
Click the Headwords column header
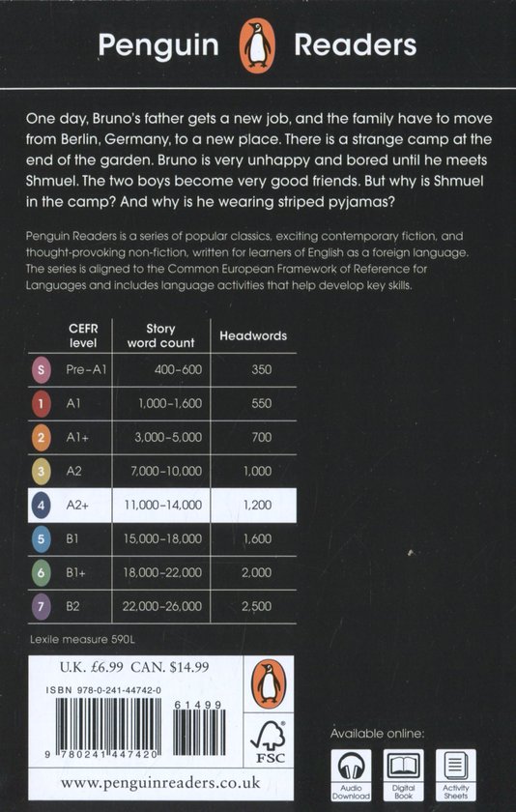click(x=253, y=335)
